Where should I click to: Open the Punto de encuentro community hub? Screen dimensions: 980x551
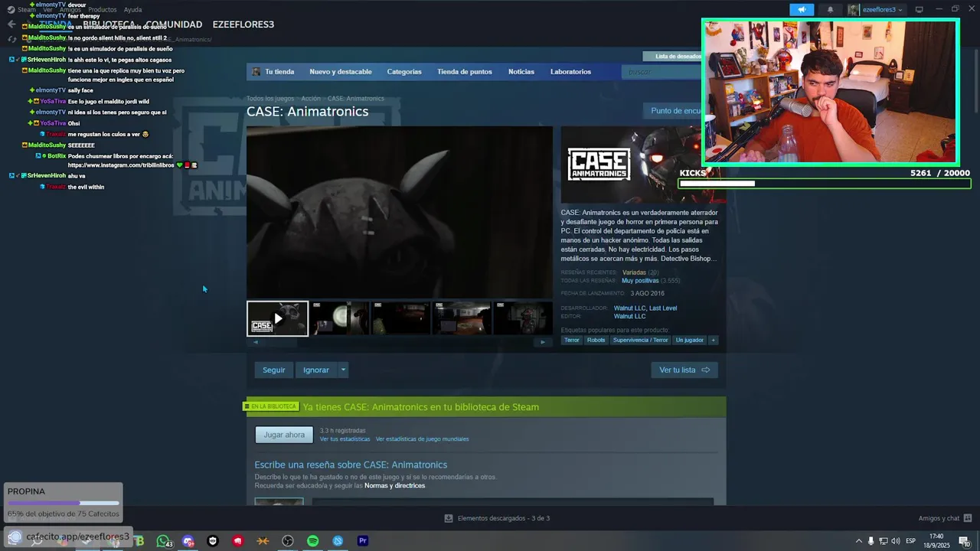coord(676,111)
